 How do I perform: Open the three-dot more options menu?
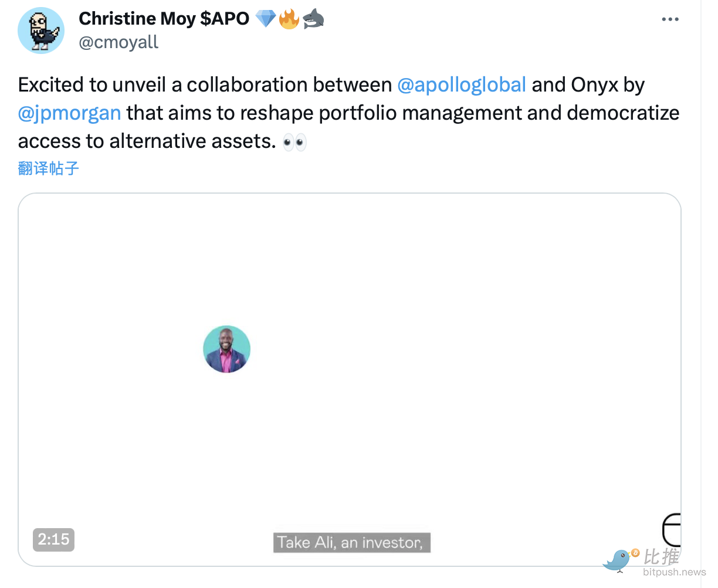point(670,19)
